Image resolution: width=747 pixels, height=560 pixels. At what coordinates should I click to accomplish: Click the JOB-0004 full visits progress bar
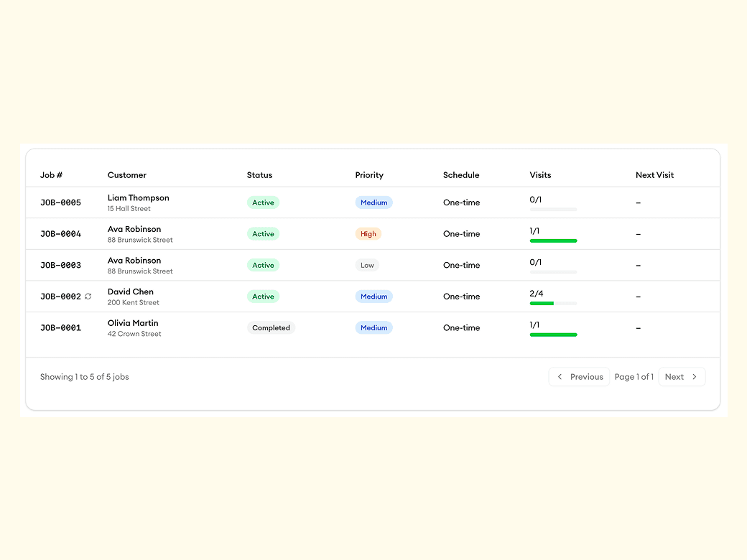(x=553, y=241)
